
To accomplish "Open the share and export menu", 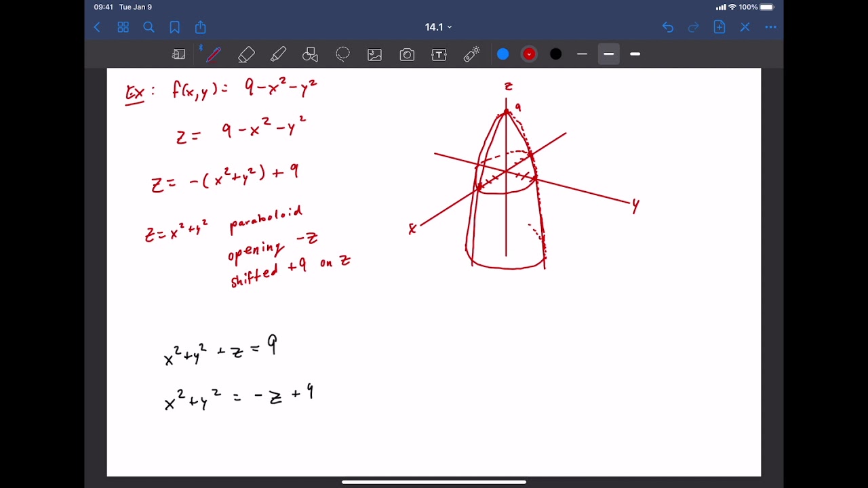I will [x=200, y=27].
